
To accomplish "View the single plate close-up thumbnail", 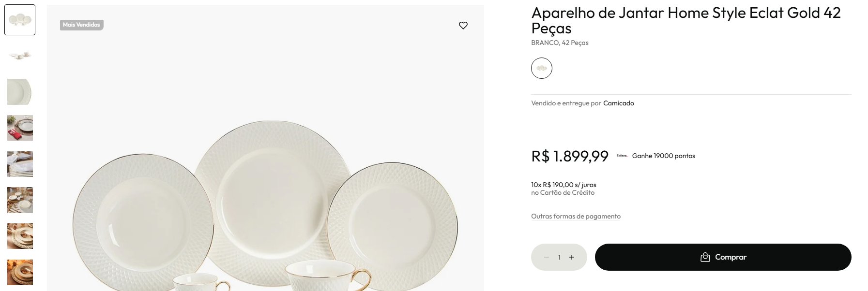I will click(20, 92).
